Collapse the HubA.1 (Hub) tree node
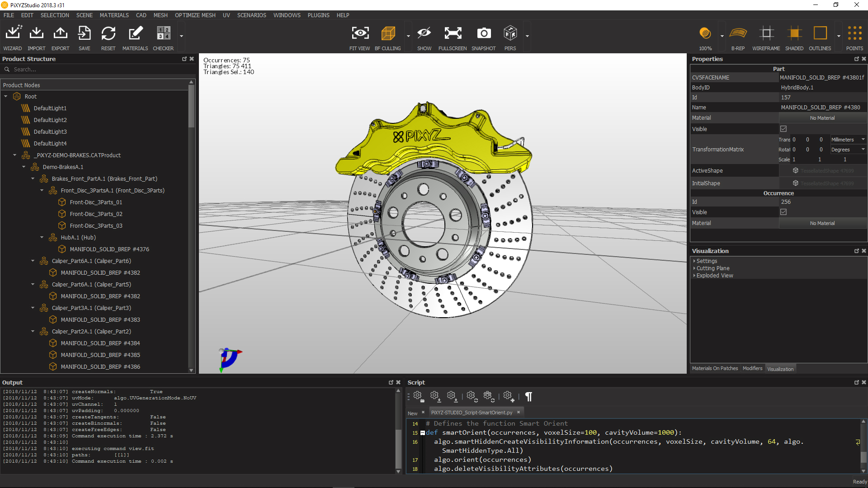 tap(42, 238)
